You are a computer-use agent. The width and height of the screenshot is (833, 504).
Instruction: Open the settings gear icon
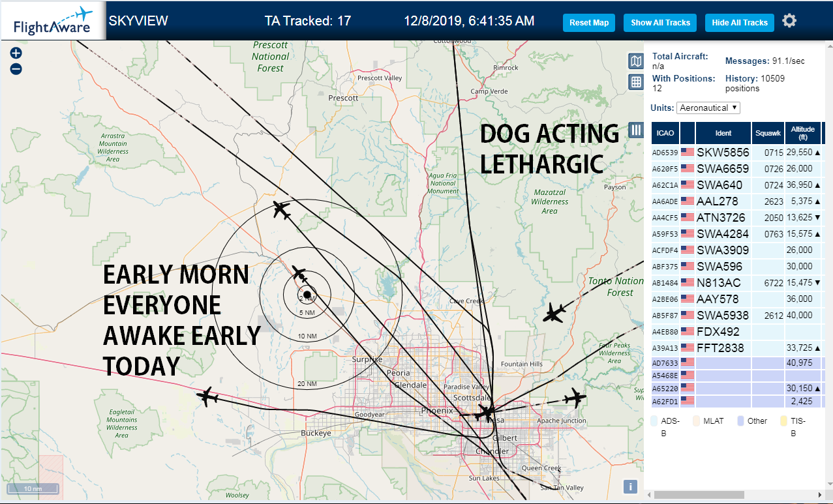point(789,21)
